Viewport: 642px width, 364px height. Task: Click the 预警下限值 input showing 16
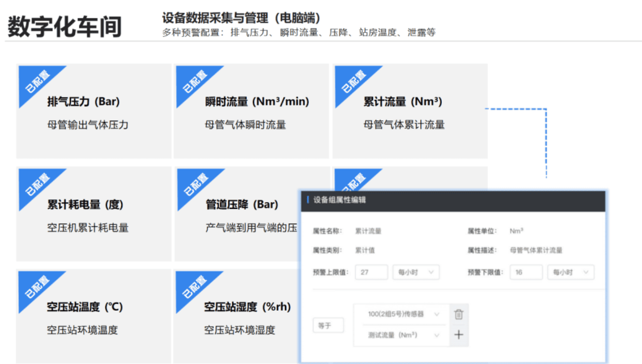click(x=525, y=273)
